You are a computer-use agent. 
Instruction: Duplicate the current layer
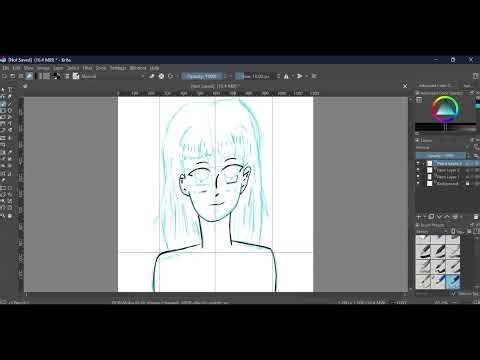pyautogui.click(x=431, y=217)
